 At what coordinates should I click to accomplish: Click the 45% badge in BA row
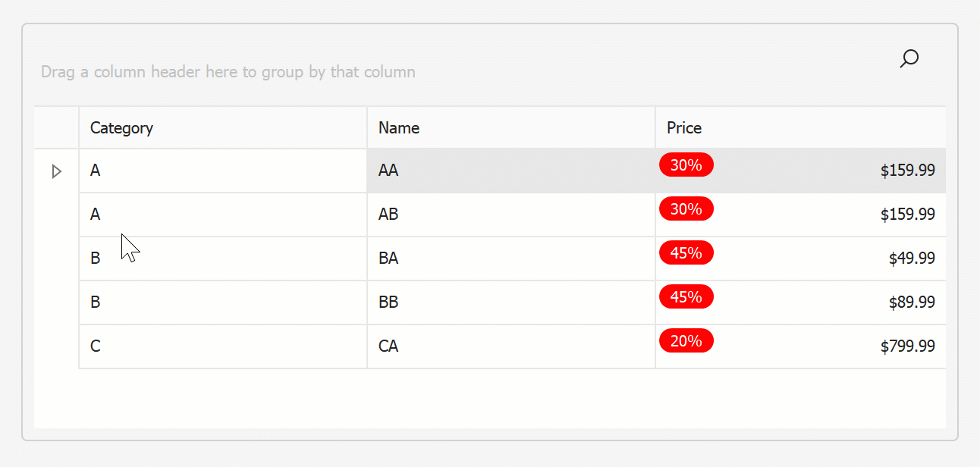point(686,253)
